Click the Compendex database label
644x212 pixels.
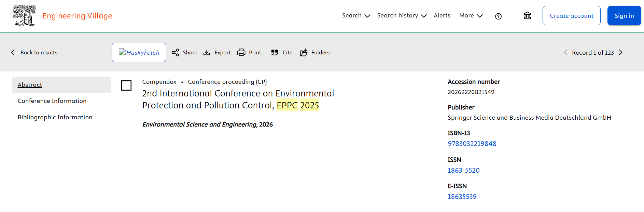[159, 82]
